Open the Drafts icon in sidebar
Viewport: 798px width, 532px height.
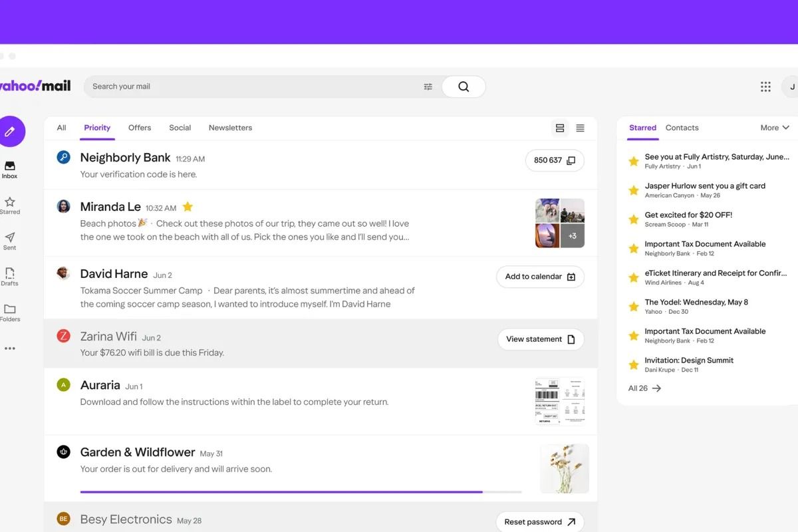point(9,274)
